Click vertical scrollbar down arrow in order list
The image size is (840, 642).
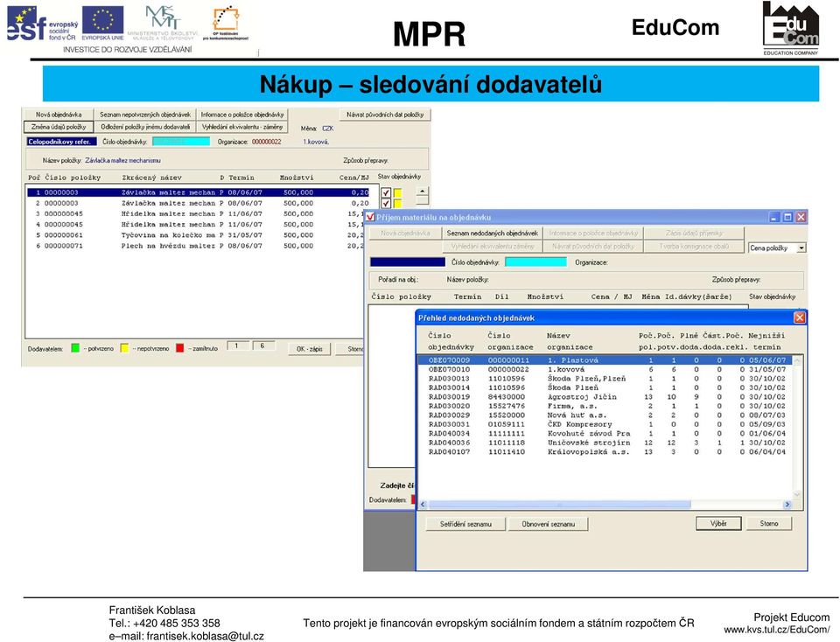click(x=798, y=494)
